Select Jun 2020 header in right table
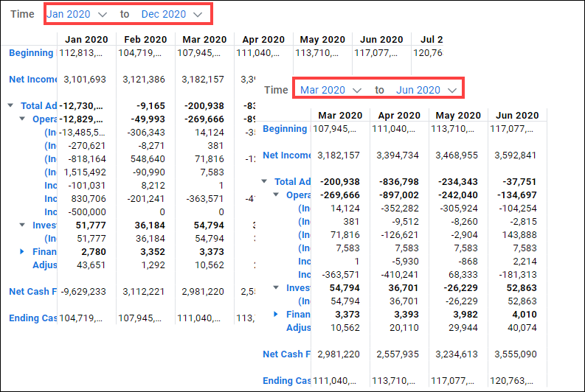 tap(517, 116)
